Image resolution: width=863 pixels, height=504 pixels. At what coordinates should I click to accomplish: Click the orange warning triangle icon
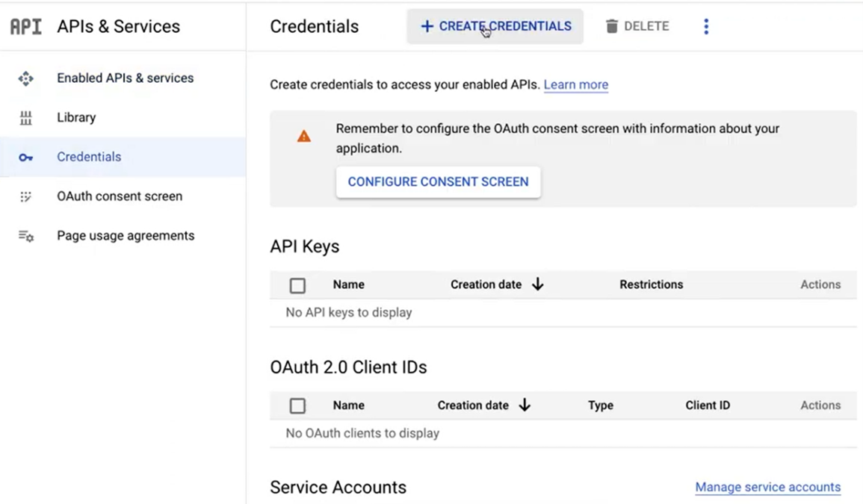click(304, 137)
